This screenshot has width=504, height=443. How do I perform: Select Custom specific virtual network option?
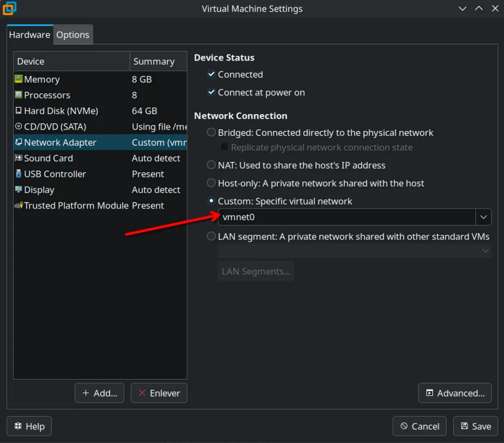click(211, 201)
